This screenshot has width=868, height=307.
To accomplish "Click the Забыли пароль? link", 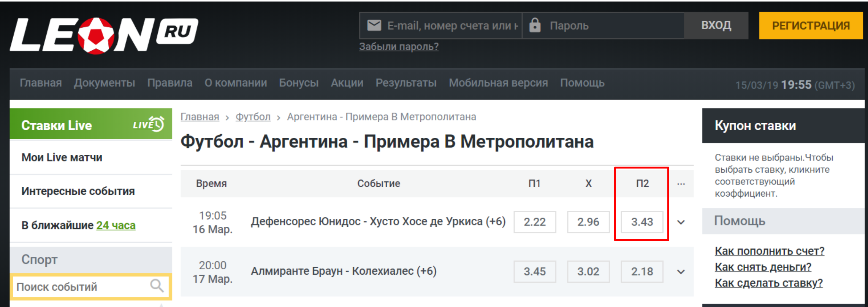I will point(399,46).
